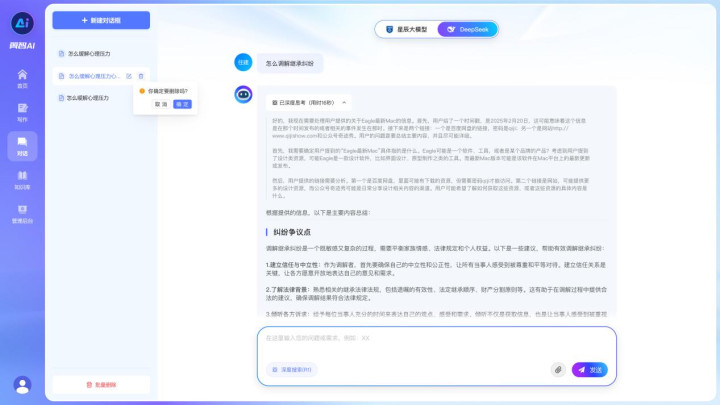Switch to the DeepSeek model tab
This screenshot has height=405, width=720.
467,29
